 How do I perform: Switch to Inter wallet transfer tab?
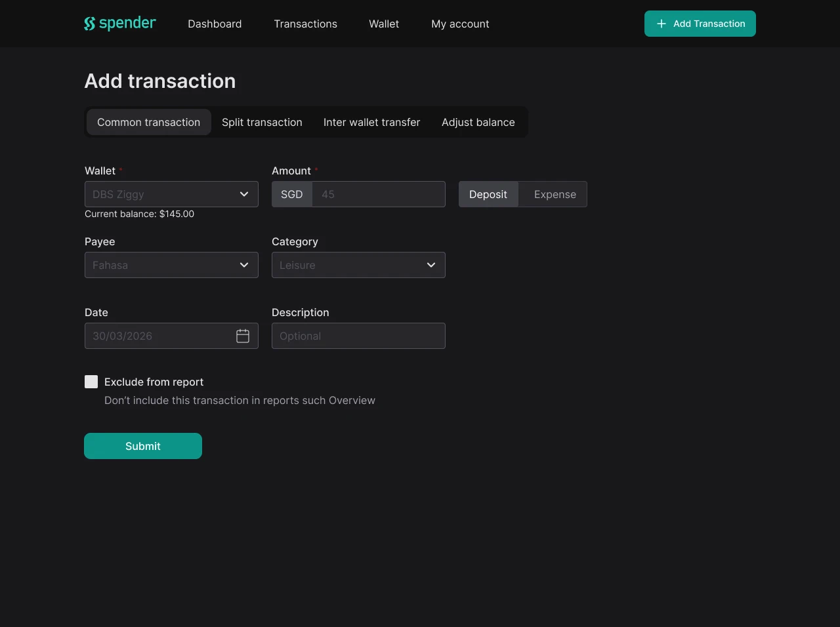[371, 122]
